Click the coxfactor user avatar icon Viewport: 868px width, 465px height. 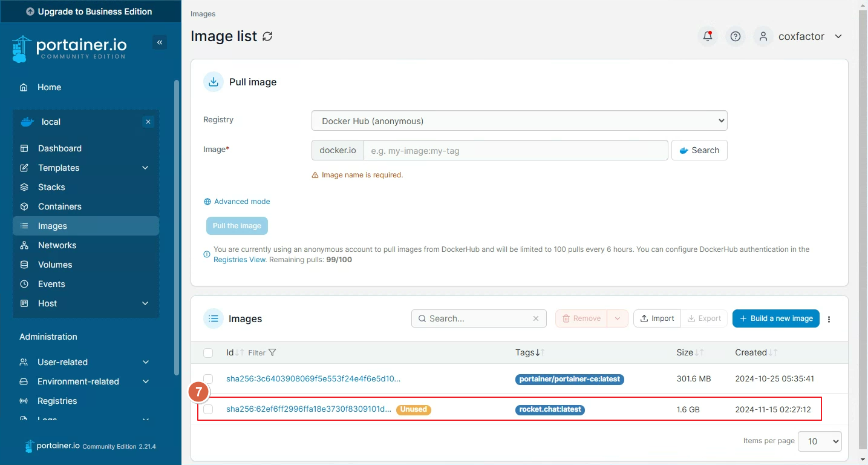[x=764, y=36]
